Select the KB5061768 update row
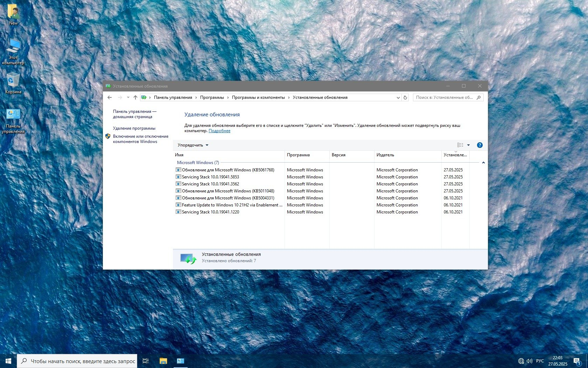Screen dimensions: 588x368 pyautogui.click(x=228, y=170)
